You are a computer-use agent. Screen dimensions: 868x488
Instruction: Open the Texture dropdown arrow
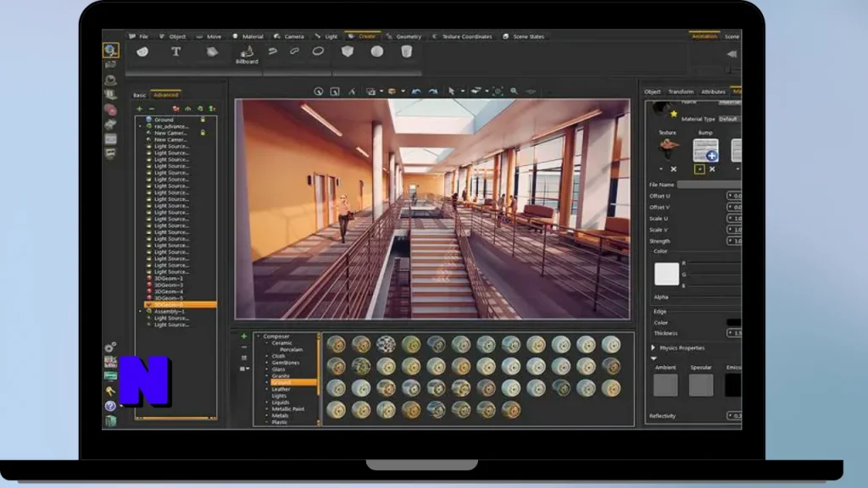[x=661, y=169]
